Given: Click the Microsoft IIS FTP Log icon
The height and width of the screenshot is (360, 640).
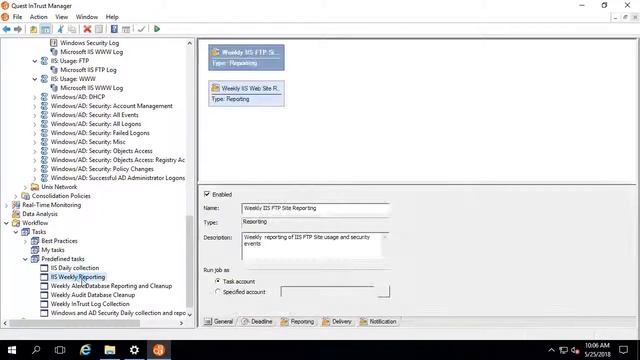Looking at the screenshot, I should pyautogui.click(x=53, y=69).
